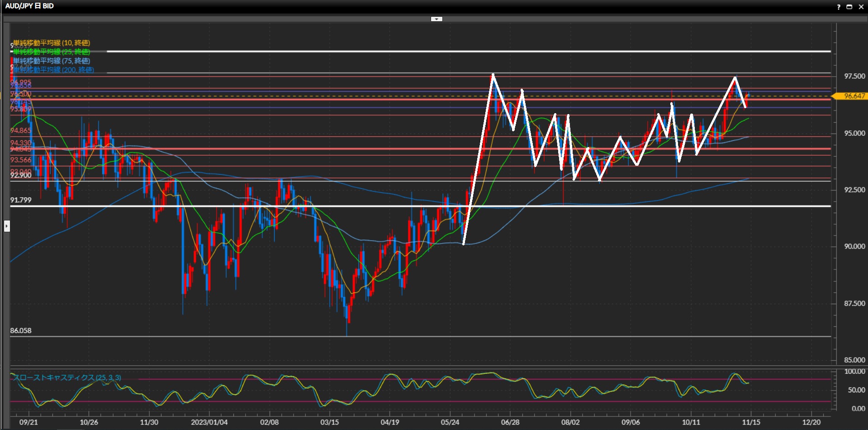Click the 50.00 stochastics scale label
Image resolution: width=868 pixels, height=430 pixels.
coord(856,390)
